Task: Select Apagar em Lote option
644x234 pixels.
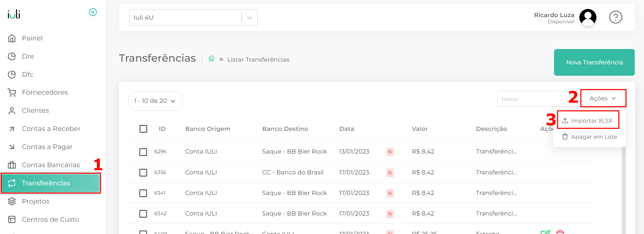Action: tap(590, 137)
